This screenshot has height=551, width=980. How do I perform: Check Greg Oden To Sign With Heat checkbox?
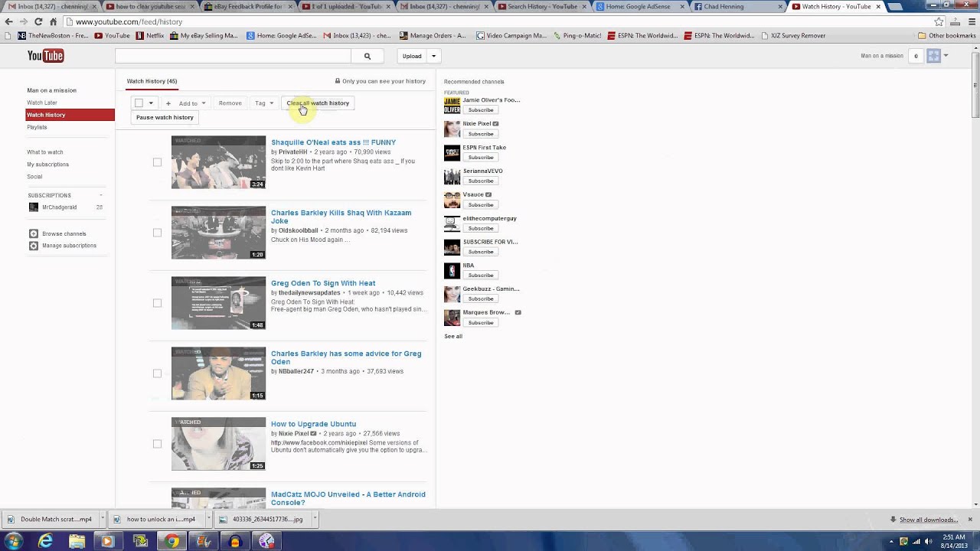click(x=157, y=303)
